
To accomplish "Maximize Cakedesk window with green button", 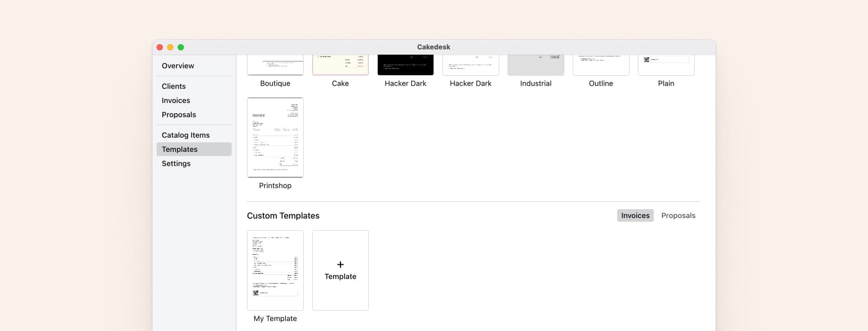I will click(181, 47).
